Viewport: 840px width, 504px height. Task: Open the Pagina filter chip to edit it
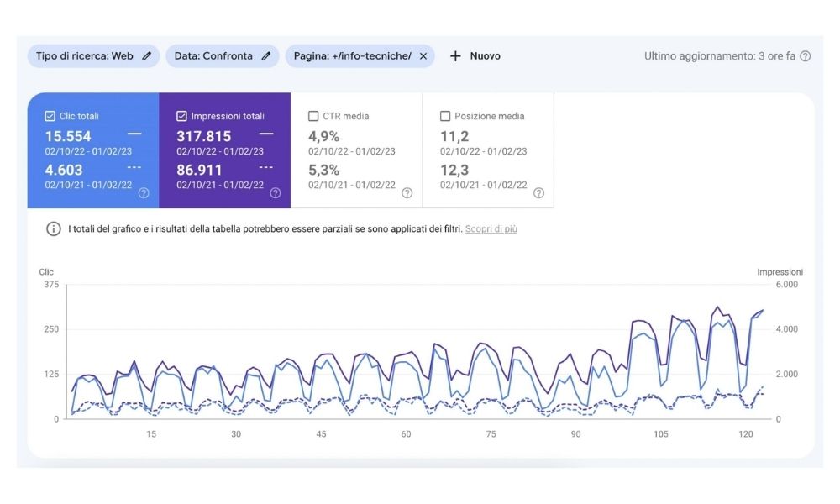pos(353,55)
